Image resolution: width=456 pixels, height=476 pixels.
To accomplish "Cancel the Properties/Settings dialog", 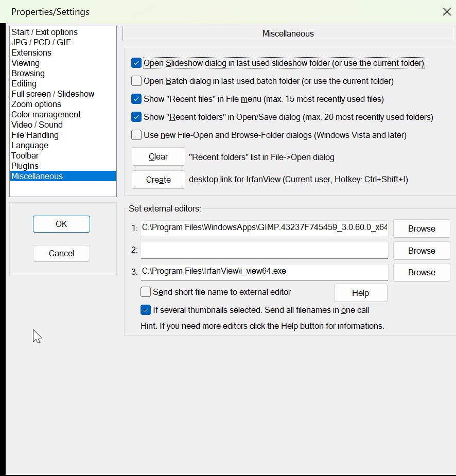I will (x=61, y=253).
